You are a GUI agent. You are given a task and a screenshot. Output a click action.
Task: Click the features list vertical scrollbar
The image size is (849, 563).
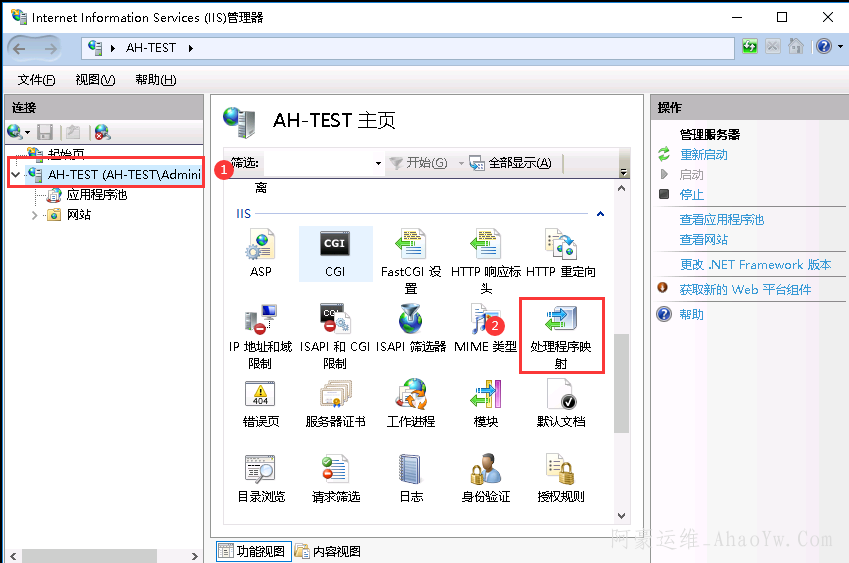coord(622,380)
